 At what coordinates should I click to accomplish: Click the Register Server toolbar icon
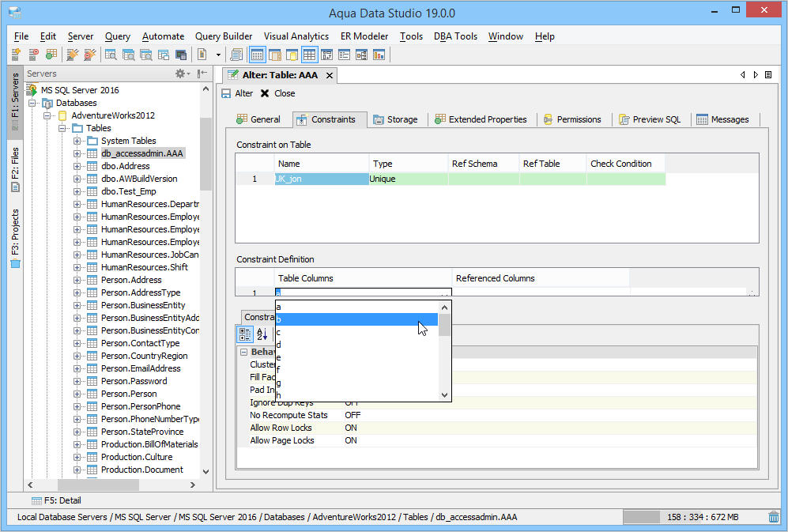(x=16, y=55)
